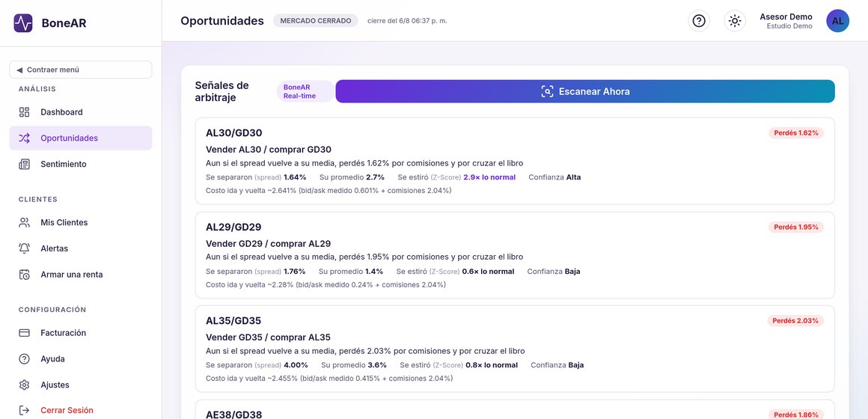Click the Asesor Demo user name
The width and height of the screenshot is (868, 419).
tap(786, 16)
